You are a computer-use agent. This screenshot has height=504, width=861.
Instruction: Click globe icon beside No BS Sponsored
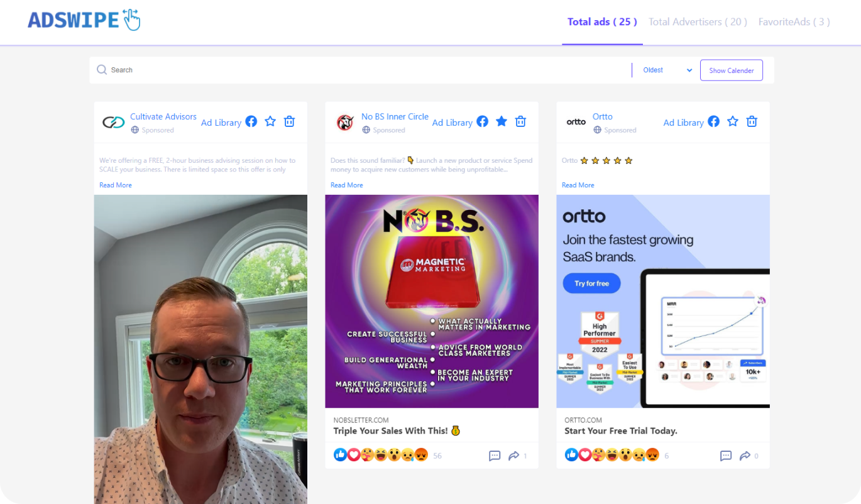(x=366, y=130)
